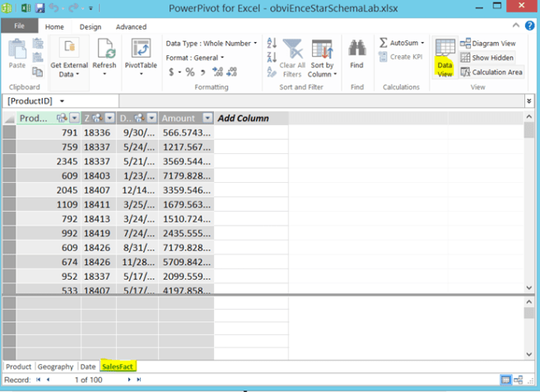The height and width of the screenshot is (392, 540).
Task: Expand the Data Type dropdown
Action: click(x=212, y=43)
